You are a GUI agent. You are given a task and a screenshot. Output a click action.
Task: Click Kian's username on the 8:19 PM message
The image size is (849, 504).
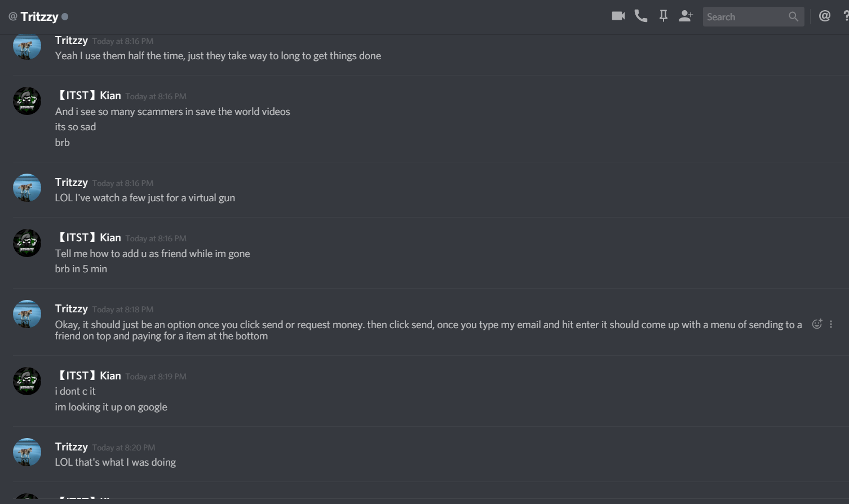[x=89, y=375]
